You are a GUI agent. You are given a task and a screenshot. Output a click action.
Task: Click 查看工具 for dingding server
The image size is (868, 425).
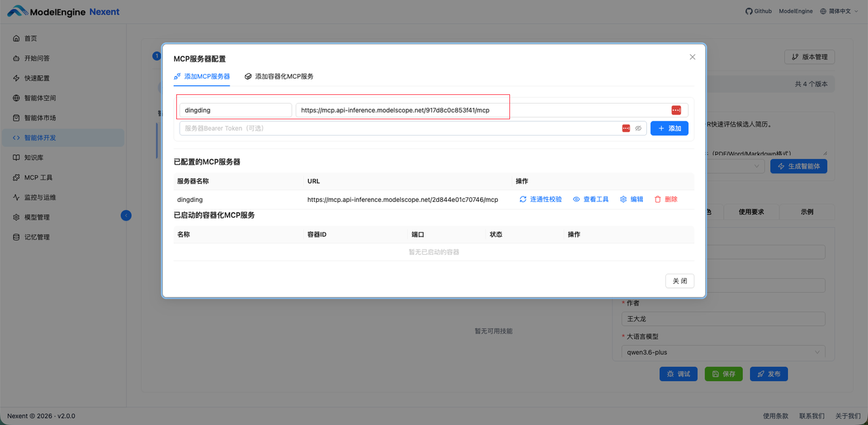click(x=591, y=199)
